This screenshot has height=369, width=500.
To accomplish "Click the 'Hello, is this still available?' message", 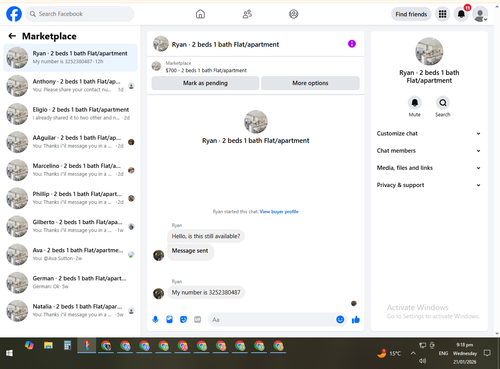I will pos(206,236).
